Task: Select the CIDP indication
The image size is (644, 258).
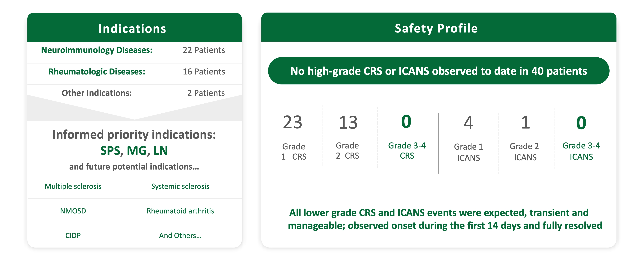Action: pos(73,235)
